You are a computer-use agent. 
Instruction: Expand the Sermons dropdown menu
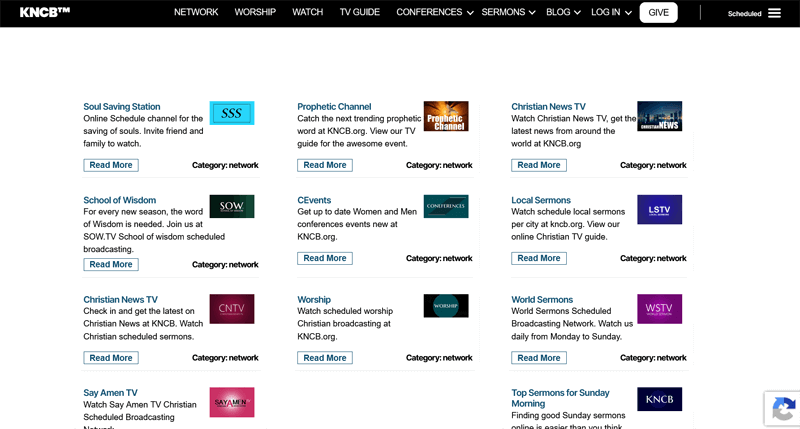508,13
